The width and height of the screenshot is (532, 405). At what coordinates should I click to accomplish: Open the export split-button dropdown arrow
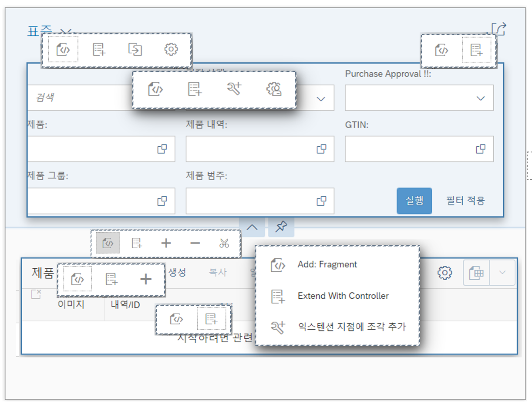(x=502, y=273)
